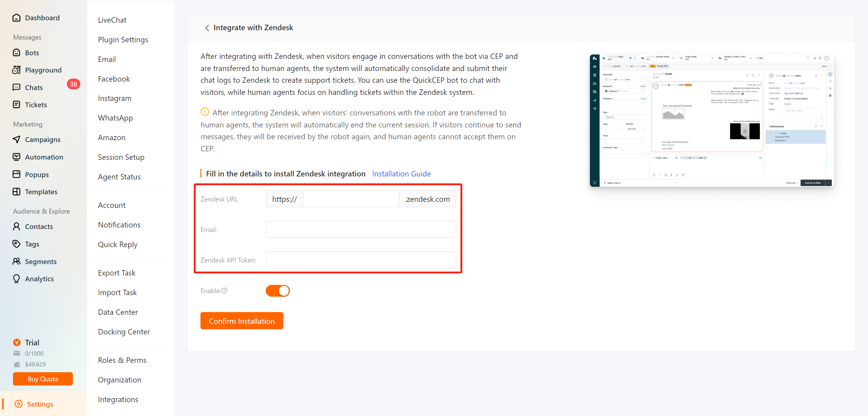Open Plugin Settings
868x416 pixels.
tap(123, 40)
